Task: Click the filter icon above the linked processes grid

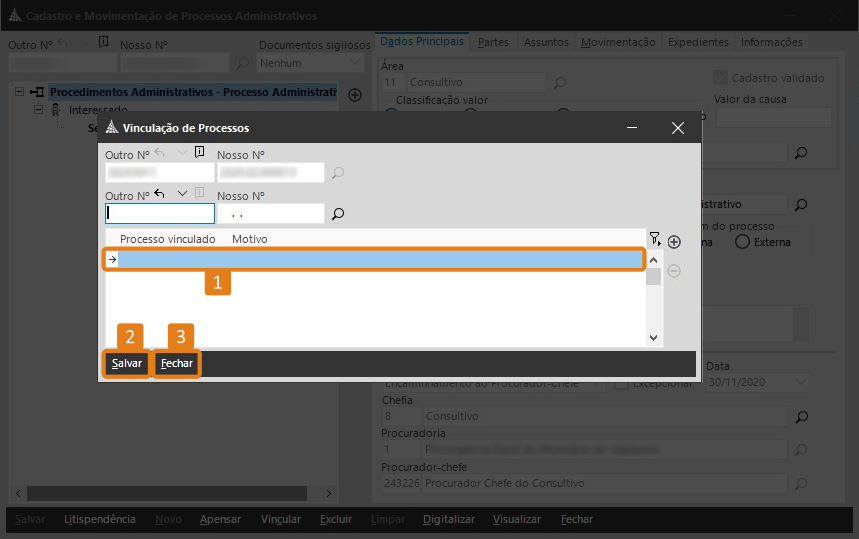Action: coord(655,239)
